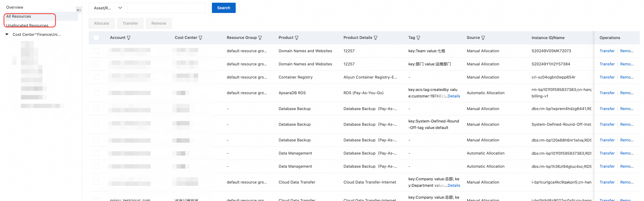The image size is (644, 201).
Task: Switch to Unallocated Resources
Action: [27, 26]
